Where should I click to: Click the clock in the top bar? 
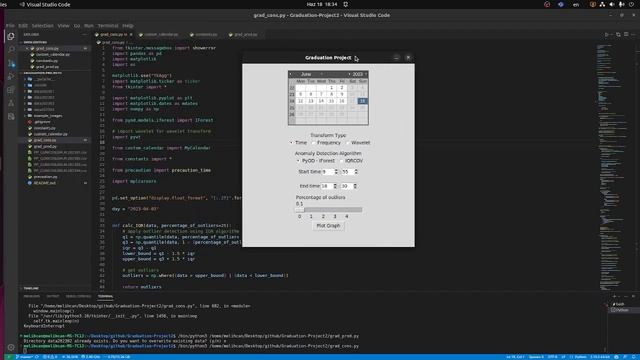pyautogui.click(x=322, y=4)
